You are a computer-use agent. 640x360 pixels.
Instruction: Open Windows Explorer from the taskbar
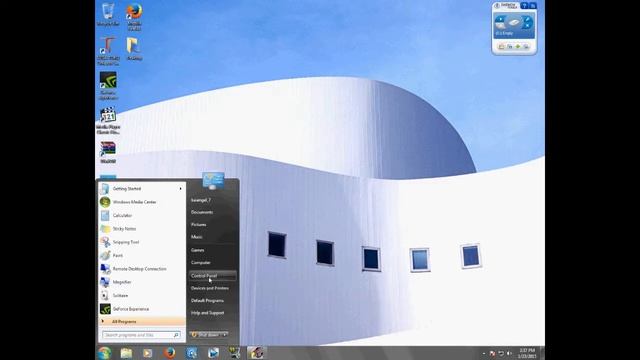[127, 353]
